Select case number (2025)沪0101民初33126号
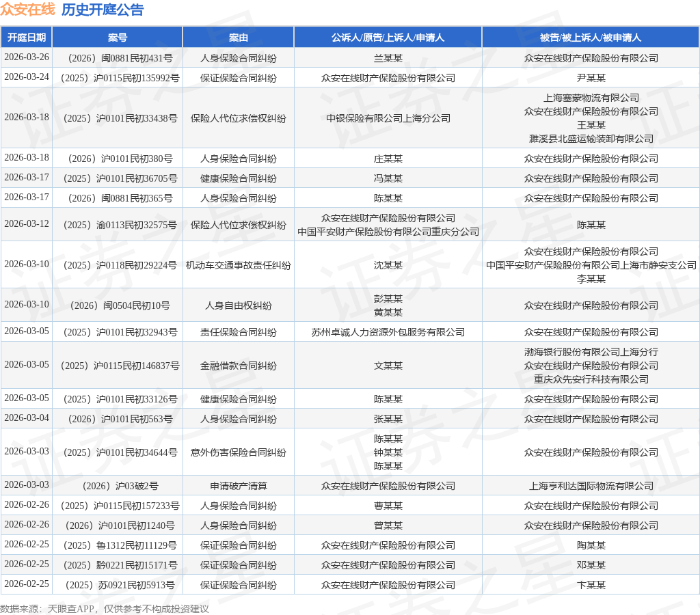 point(120,399)
